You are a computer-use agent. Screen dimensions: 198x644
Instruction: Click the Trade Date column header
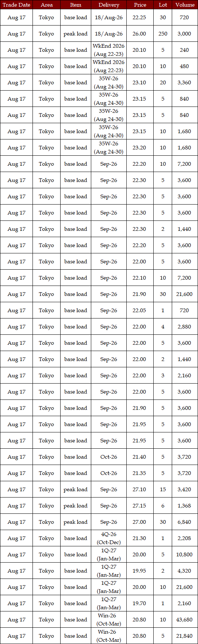click(x=17, y=5)
